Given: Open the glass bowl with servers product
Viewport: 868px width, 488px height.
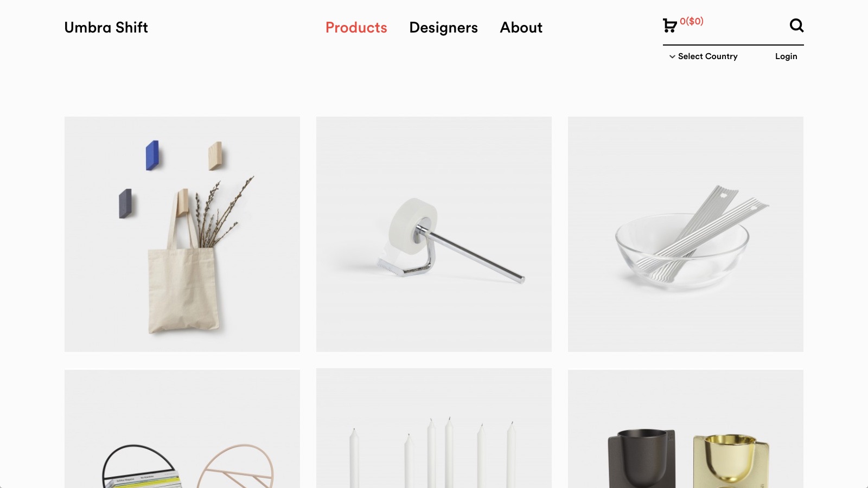Looking at the screenshot, I should [686, 234].
